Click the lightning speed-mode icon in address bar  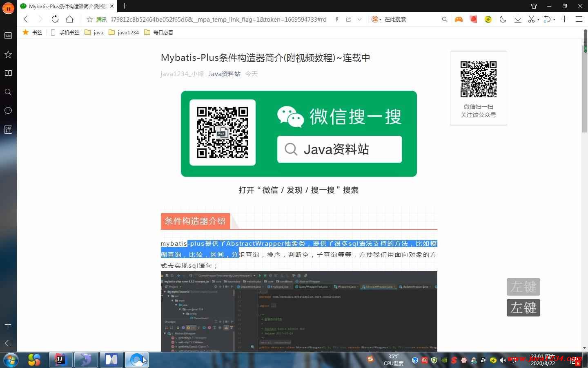point(337,19)
